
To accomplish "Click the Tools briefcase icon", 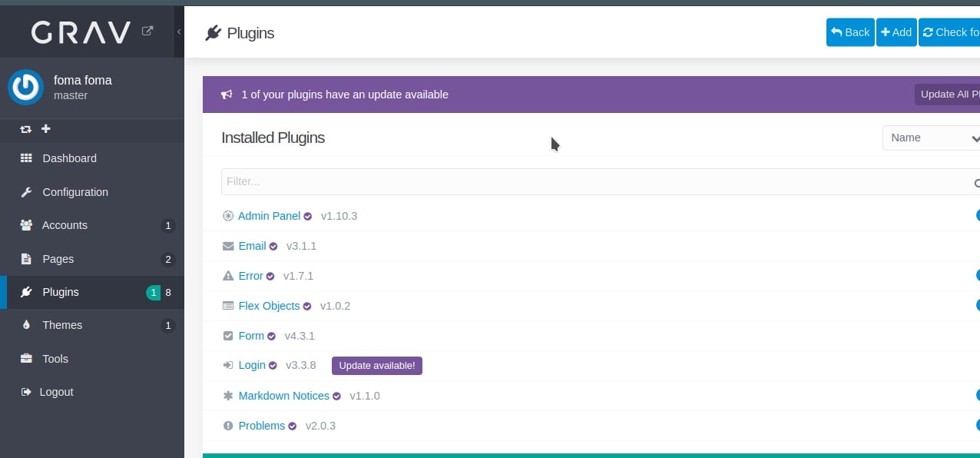I will (x=26, y=359).
